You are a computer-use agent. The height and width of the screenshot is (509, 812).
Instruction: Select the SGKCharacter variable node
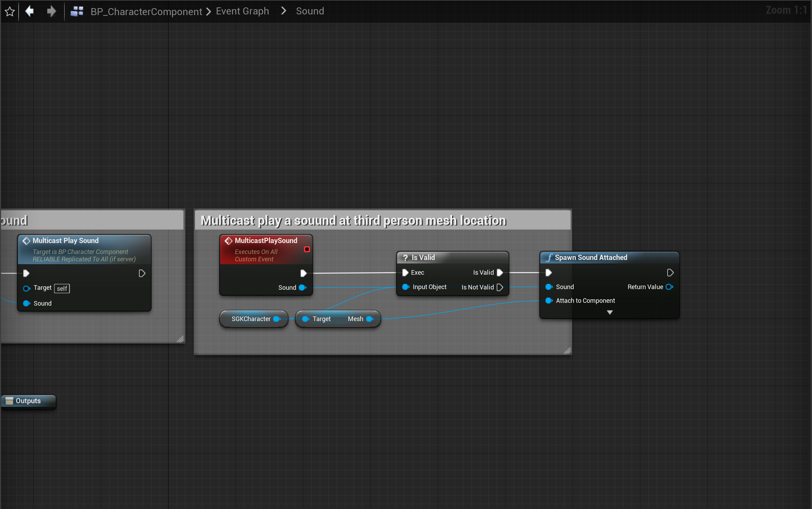coord(251,319)
